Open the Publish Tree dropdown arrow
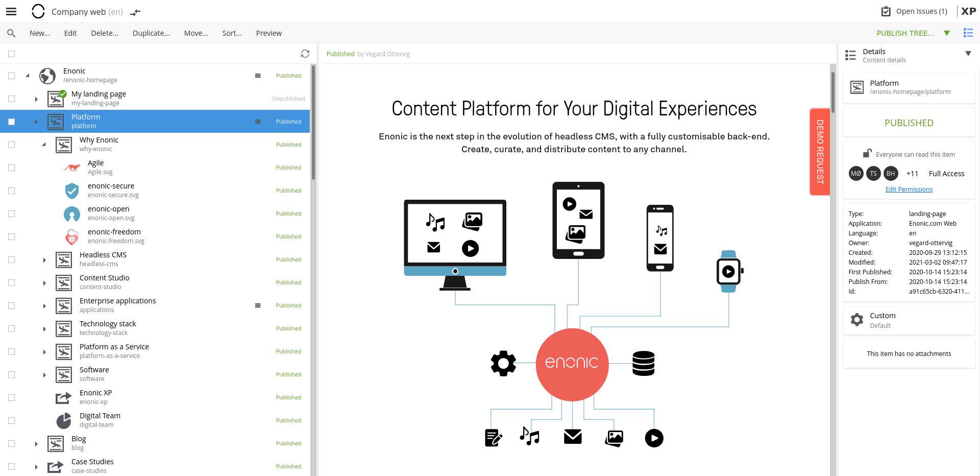Image resolution: width=980 pixels, height=476 pixels. coord(947,33)
